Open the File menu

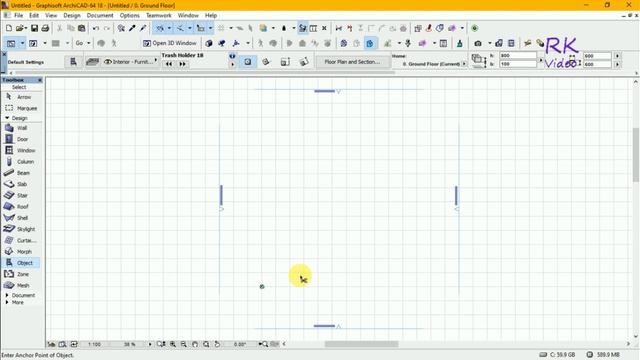click(18, 16)
